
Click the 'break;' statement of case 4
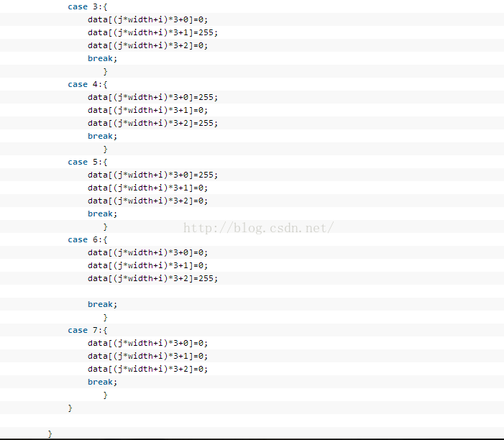pos(103,137)
